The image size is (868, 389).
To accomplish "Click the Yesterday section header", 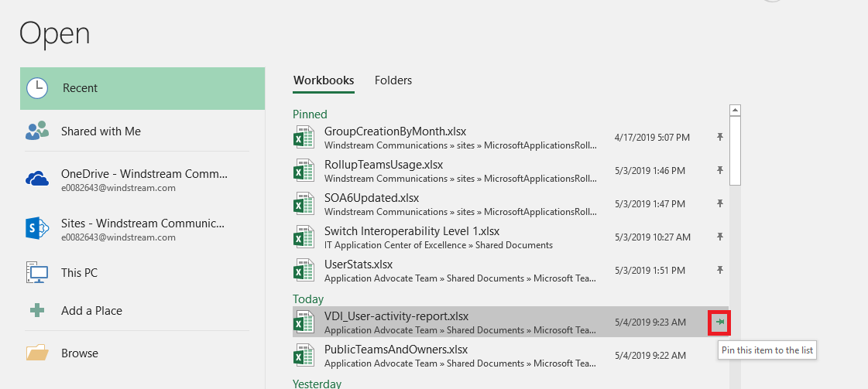I will tap(317, 384).
